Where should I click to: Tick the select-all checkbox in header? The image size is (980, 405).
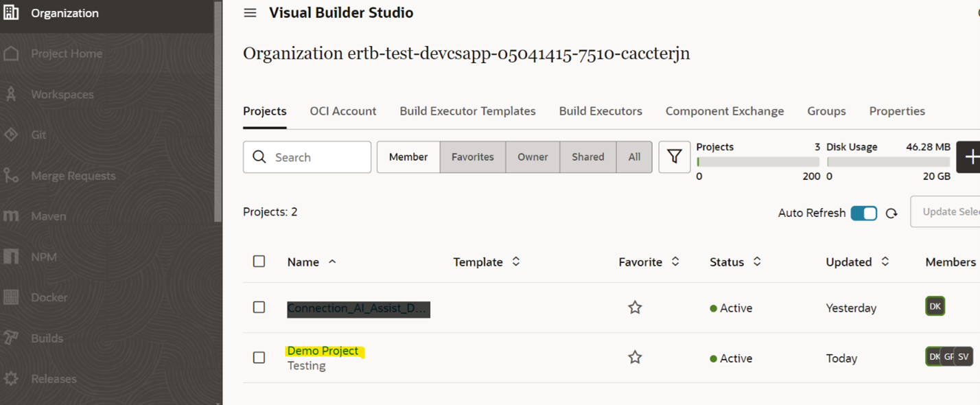[259, 262]
